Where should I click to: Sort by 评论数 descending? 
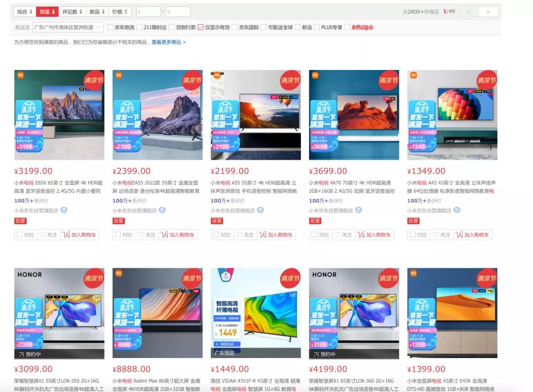pos(72,11)
